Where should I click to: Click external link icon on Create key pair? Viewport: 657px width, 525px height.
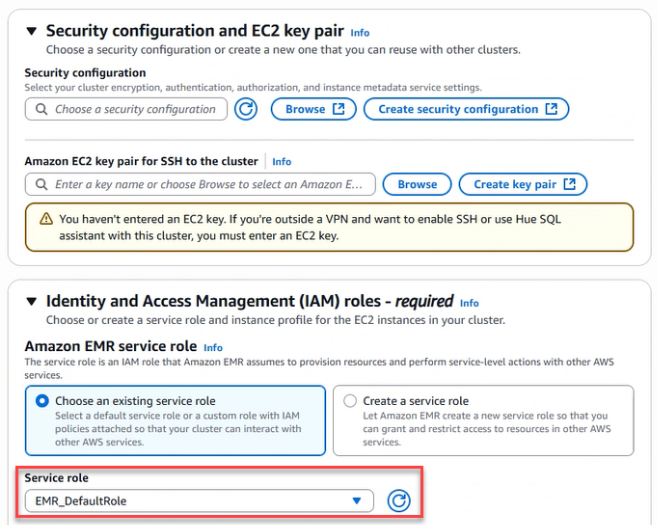pyautogui.click(x=570, y=184)
